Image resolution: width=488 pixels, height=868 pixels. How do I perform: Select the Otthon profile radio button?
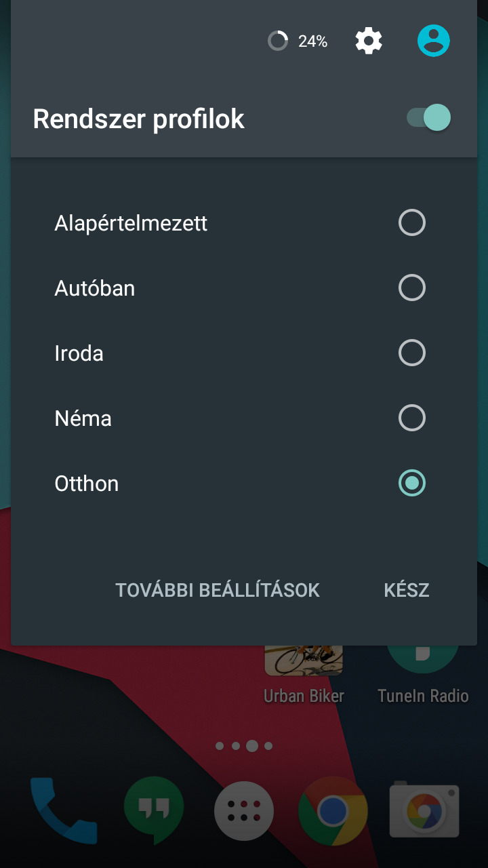(412, 484)
